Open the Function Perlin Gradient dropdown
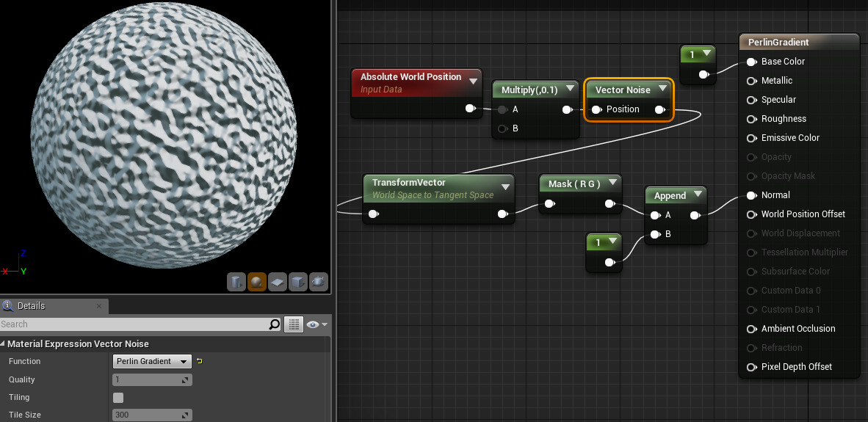Screen dimensions: 868x422 pos(152,361)
